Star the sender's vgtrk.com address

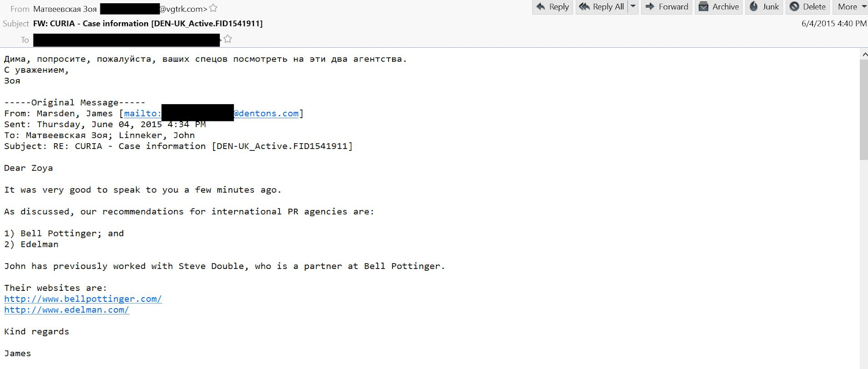point(213,8)
